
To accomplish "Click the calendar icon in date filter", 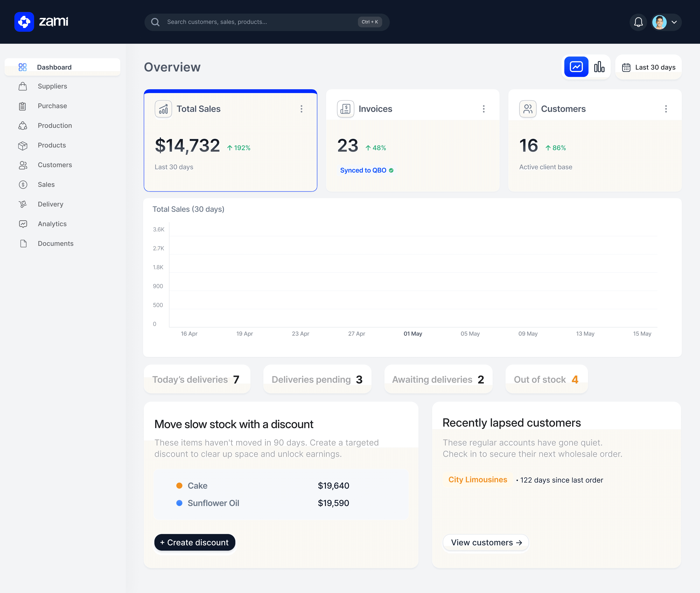I will [x=626, y=68].
